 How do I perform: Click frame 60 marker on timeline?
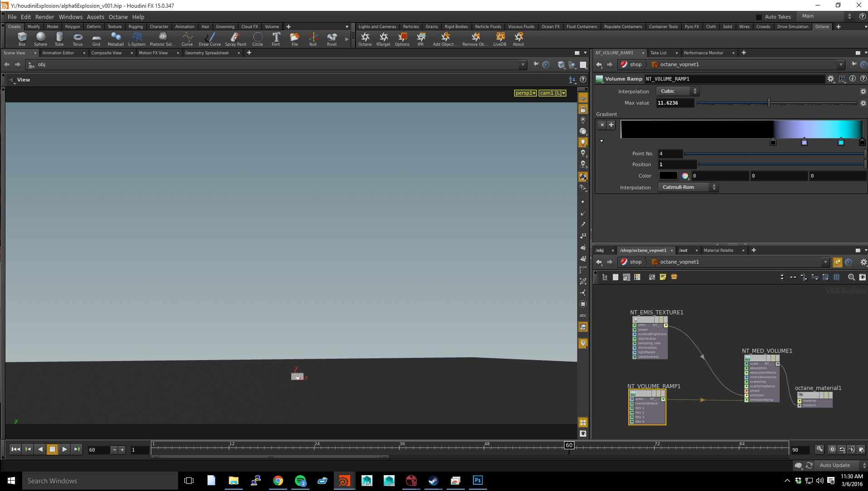pyautogui.click(x=569, y=445)
